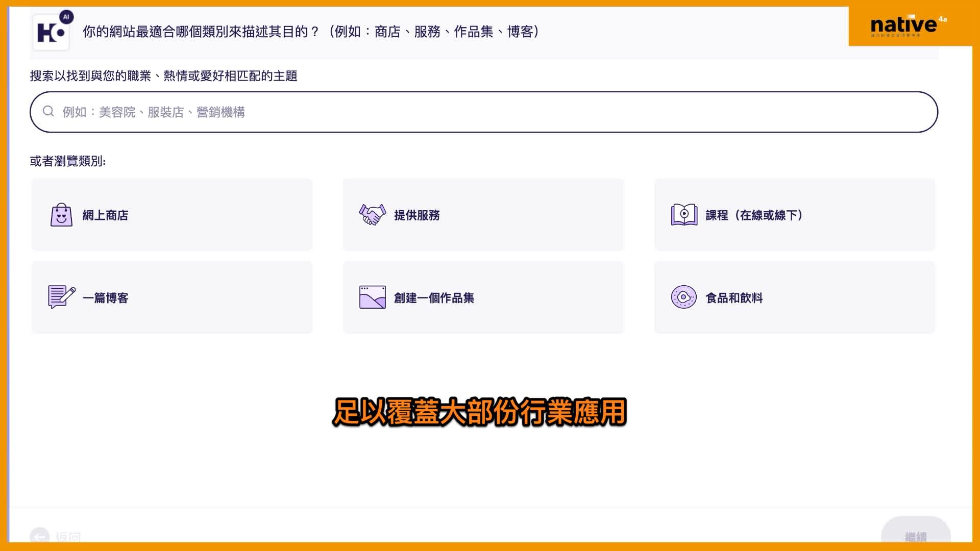
Task: Click the magnifier icon in search box
Action: click(48, 111)
